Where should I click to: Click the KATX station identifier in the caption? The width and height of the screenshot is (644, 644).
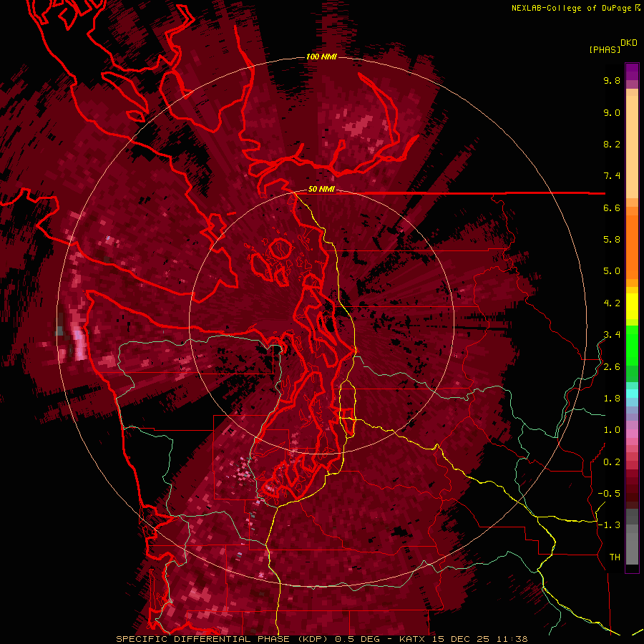point(413,639)
